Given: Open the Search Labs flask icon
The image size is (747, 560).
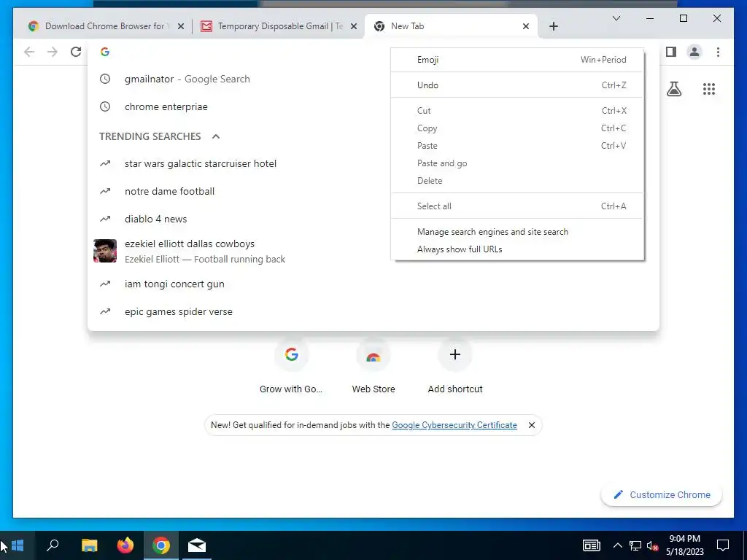Looking at the screenshot, I should 673,89.
